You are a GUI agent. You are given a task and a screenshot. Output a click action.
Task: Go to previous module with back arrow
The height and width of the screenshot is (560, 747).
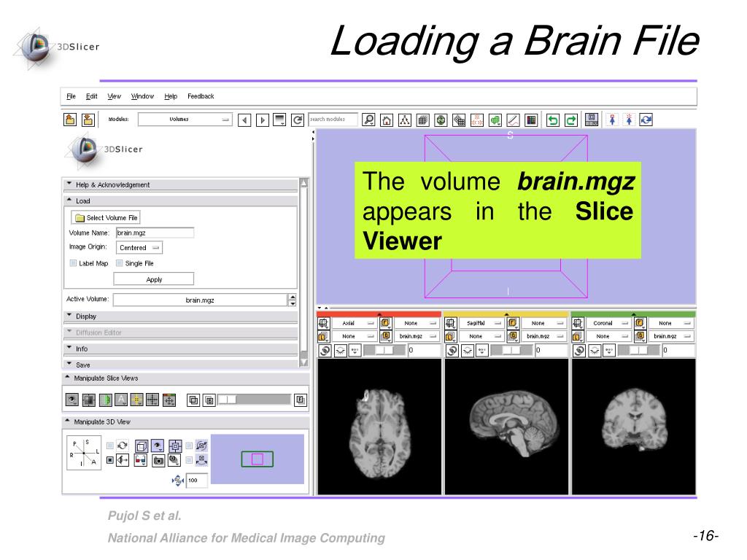click(x=244, y=120)
